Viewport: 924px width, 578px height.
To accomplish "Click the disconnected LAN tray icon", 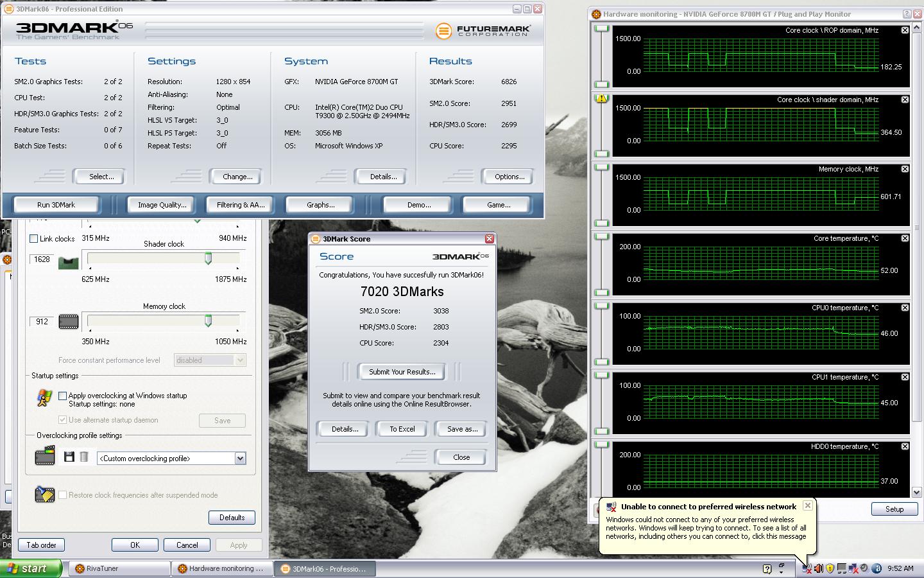I will coord(853,568).
